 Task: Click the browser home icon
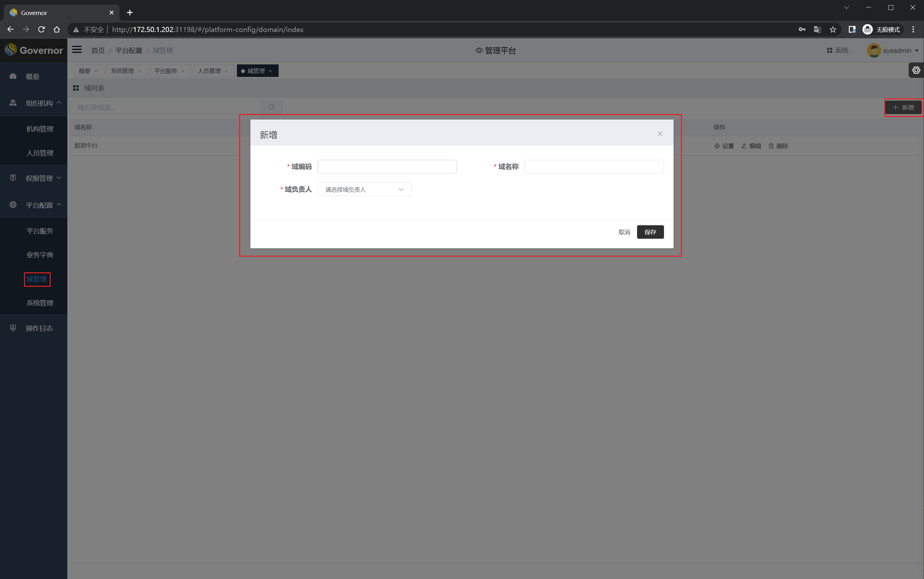click(57, 29)
